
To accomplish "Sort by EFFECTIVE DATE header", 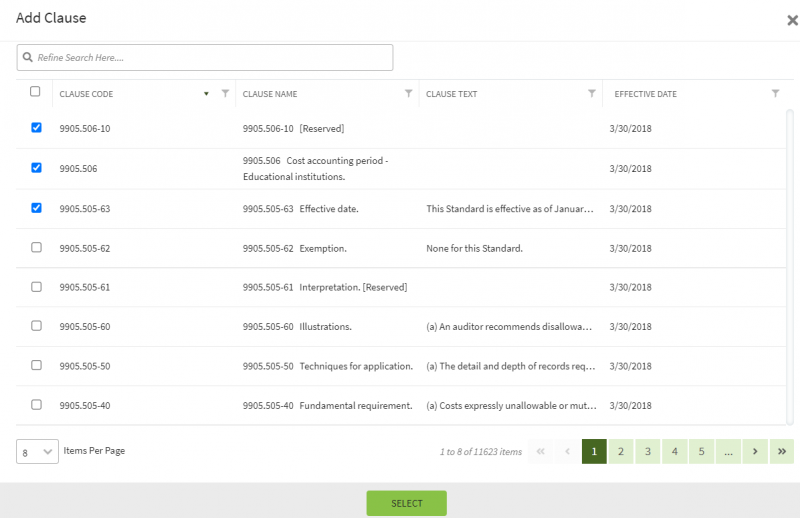I will pos(645,94).
